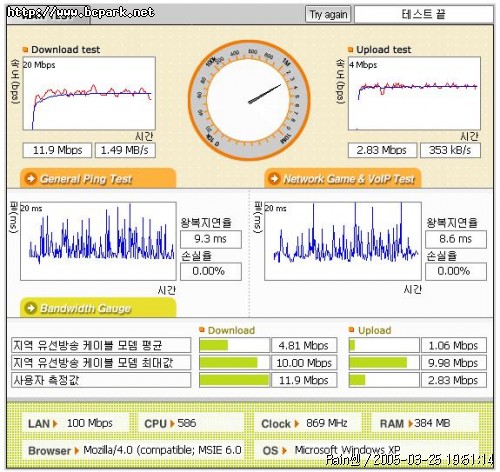The width and height of the screenshot is (500, 472).
Task: Click the General Ping Test latency graph
Action: pos(98,241)
